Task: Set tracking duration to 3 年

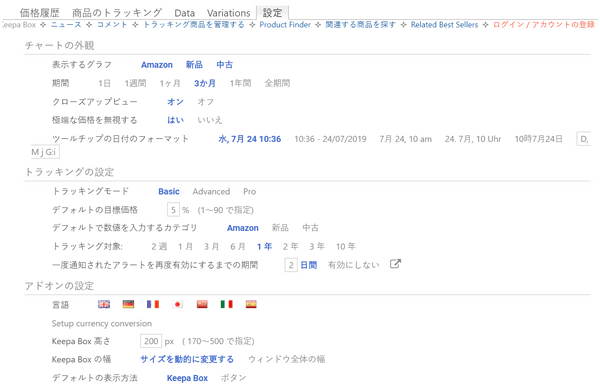Action: tap(317, 246)
